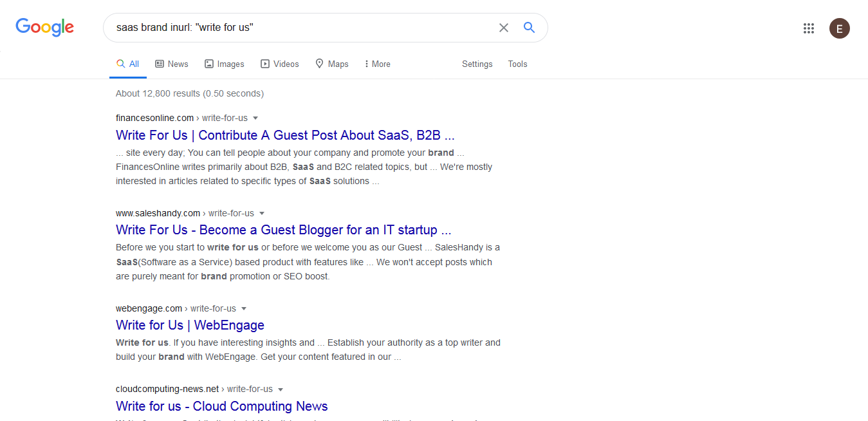Open the "Write For Us | Contribute A Guest Post" result
Image resolution: width=868 pixels, height=421 pixels.
[285, 135]
